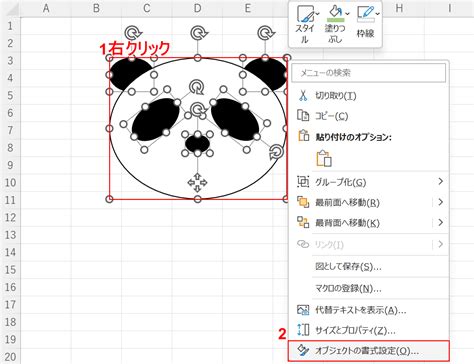Screen dimensions: 474x364
Task: Click the 塗りつぶし fill bucket icon
Action: 335,14
